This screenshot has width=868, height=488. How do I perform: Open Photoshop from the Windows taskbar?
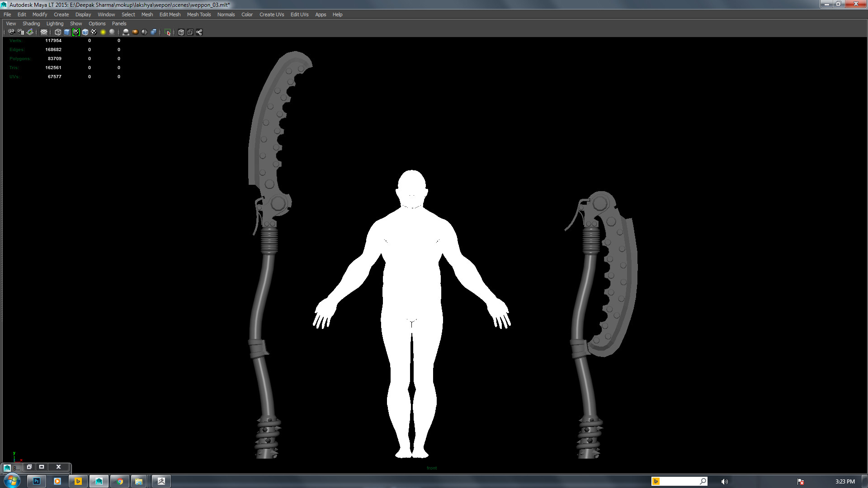point(37,481)
